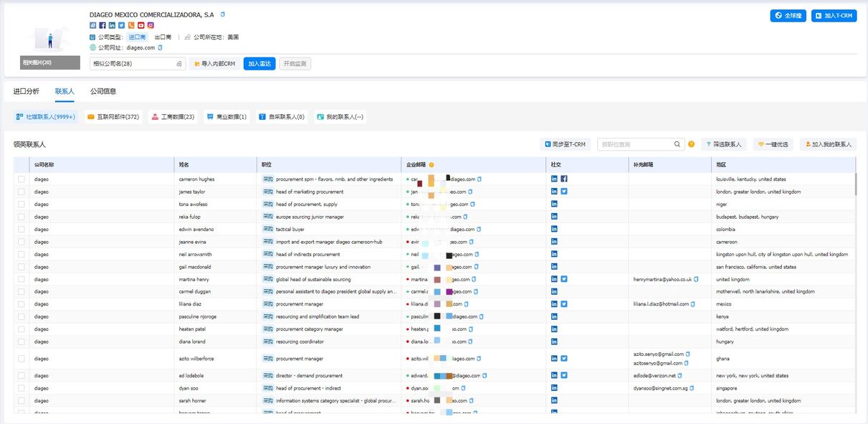The width and height of the screenshot is (868, 424).
Task: Switch to the 进口分析 tab
Action: pyautogui.click(x=27, y=91)
